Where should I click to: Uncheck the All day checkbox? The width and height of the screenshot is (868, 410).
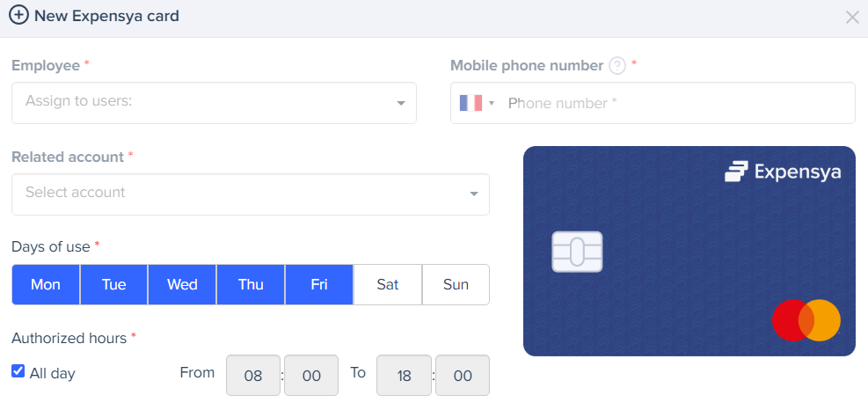tap(18, 371)
